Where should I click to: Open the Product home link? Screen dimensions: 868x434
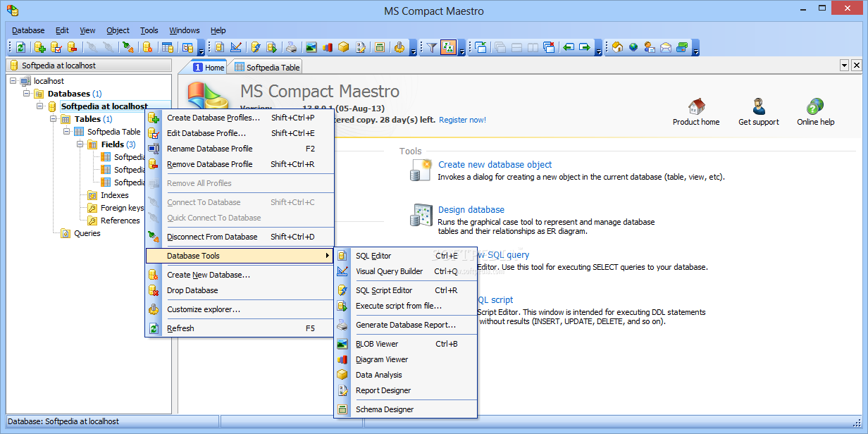click(x=696, y=112)
